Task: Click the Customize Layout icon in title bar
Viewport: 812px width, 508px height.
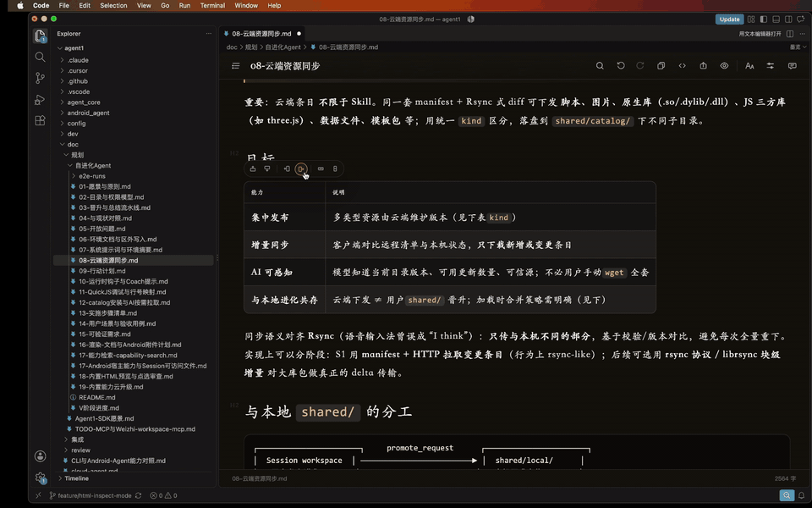Action: click(751, 19)
